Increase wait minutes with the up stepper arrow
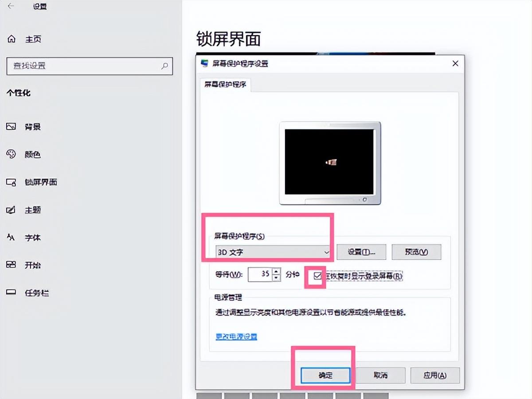 [276, 272]
